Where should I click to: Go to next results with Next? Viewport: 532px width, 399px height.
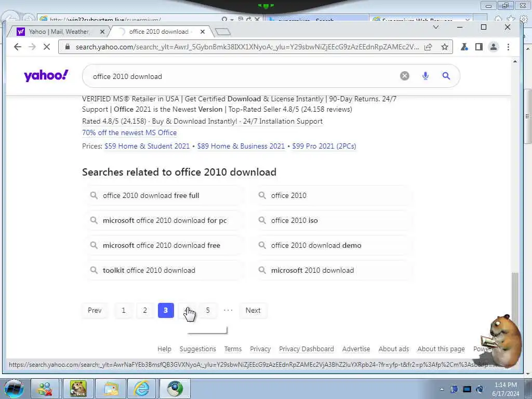[x=253, y=311]
